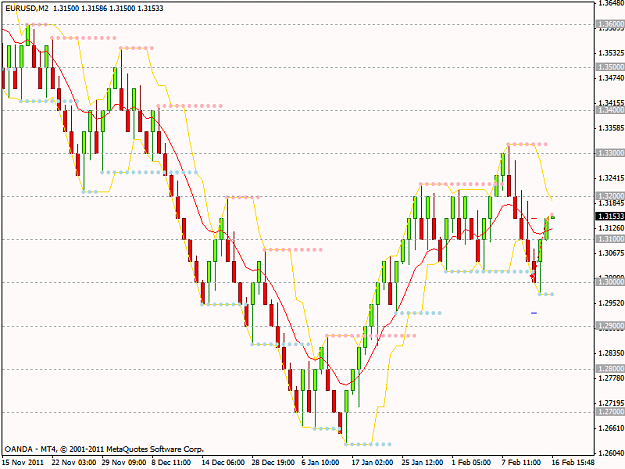Select the 1.29000 grey level label
This screenshot has width=625, height=469.
610,326
